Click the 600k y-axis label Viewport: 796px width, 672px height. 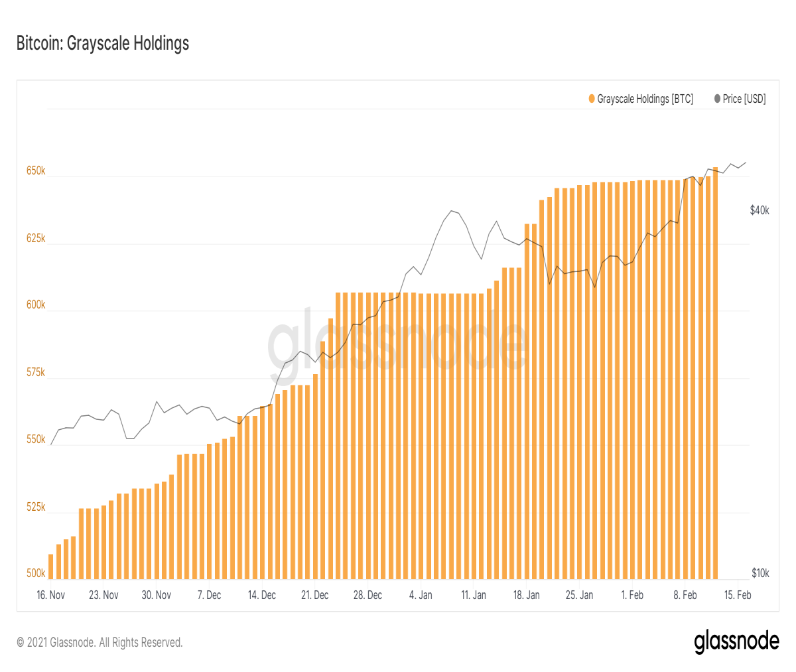coord(36,304)
